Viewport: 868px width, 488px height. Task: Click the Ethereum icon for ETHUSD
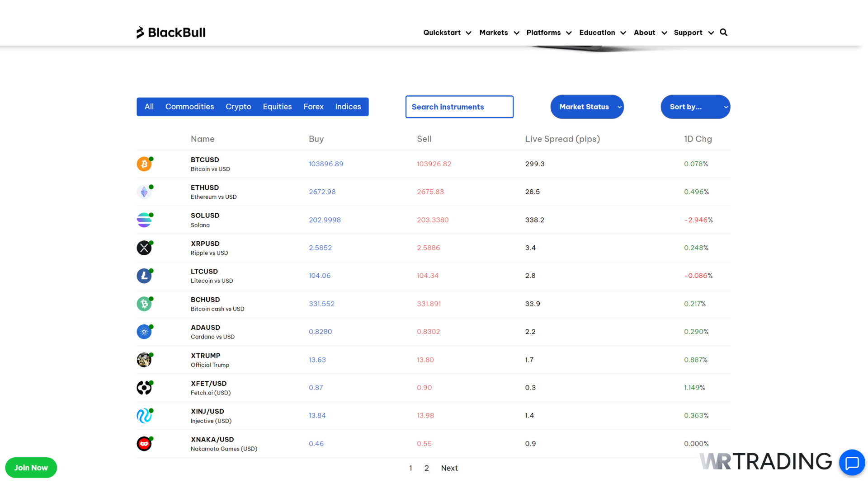coord(144,192)
